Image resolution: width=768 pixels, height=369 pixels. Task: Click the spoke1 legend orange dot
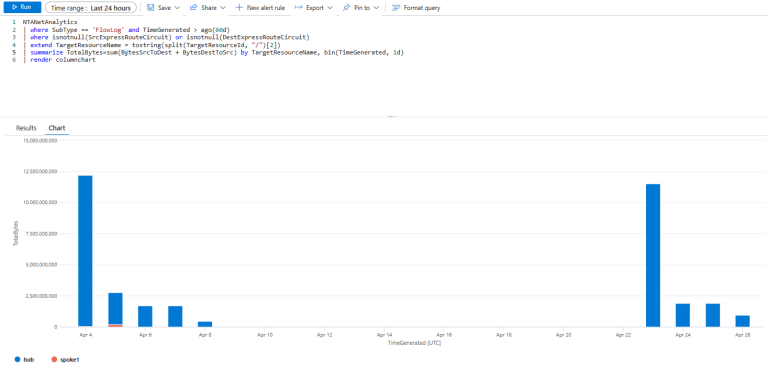click(x=54, y=360)
